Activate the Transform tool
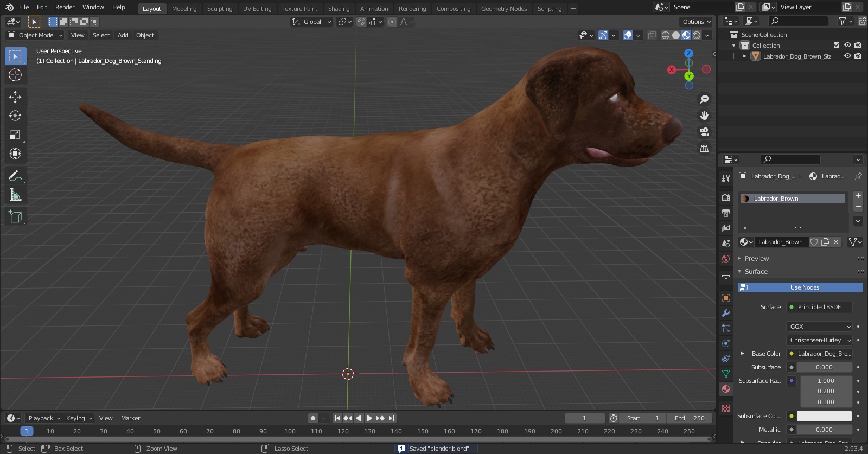This screenshot has width=868, height=454. tap(15, 154)
